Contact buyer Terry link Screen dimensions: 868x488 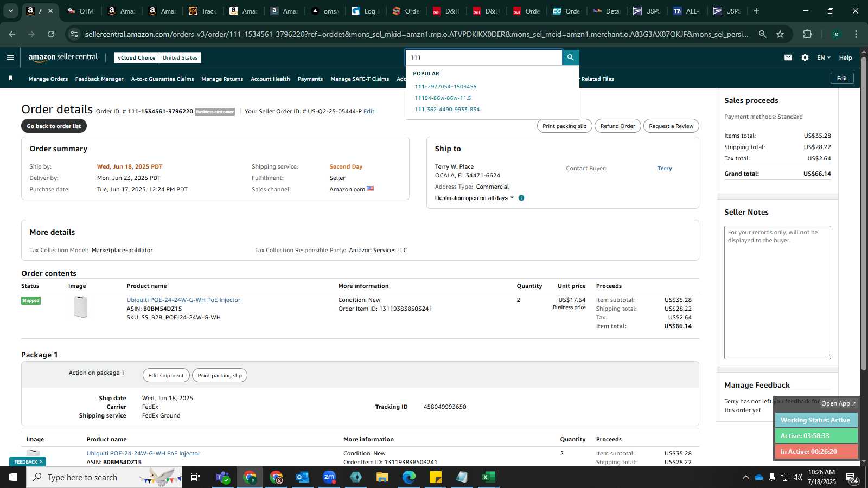(x=665, y=168)
